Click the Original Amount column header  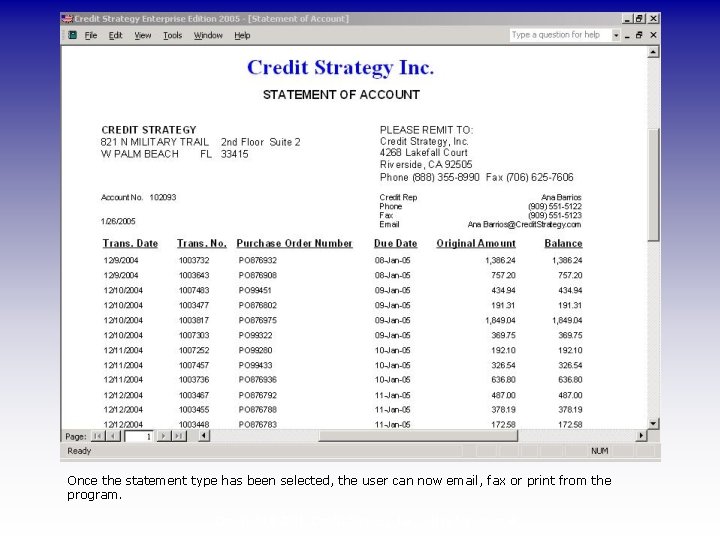pyautogui.click(x=476, y=243)
